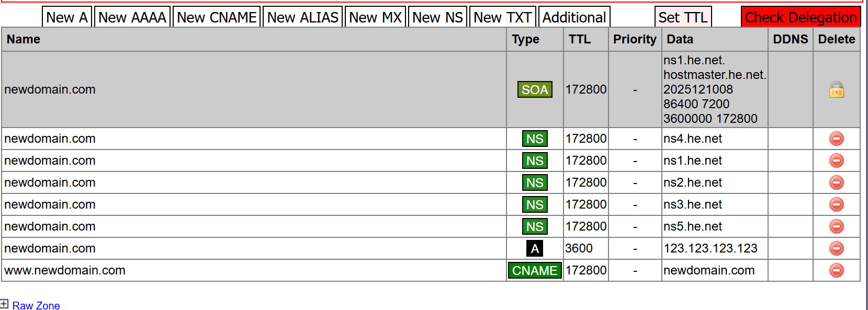Open the New NS record tab
868x310 pixels.
437,17
